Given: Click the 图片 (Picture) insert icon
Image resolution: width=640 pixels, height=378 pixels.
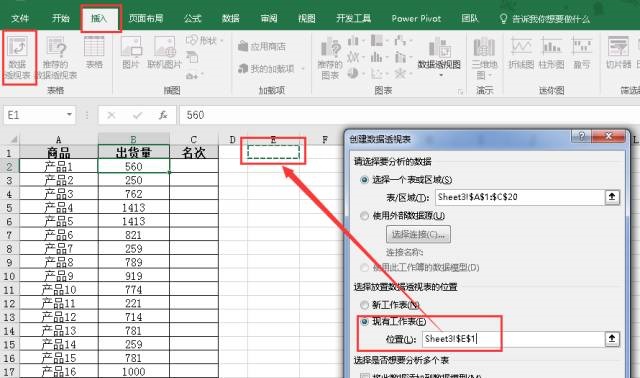Looking at the screenshot, I should (x=131, y=52).
